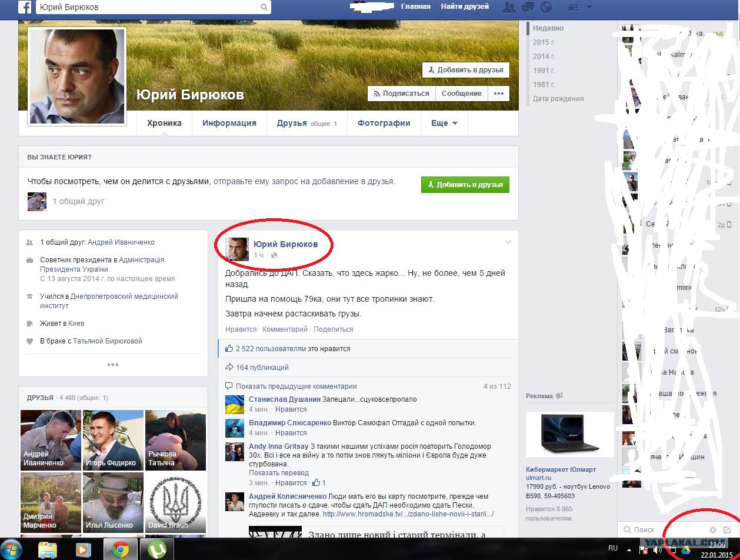The width and height of the screenshot is (740, 560).
Task: Open File Explorer from taskbar
Action: tap(48, 550)
